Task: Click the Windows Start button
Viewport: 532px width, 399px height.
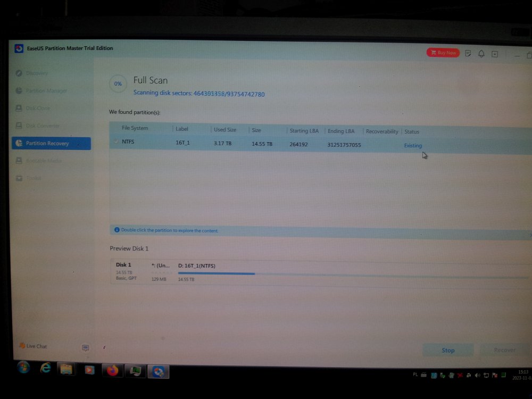Action: (23, 368)
